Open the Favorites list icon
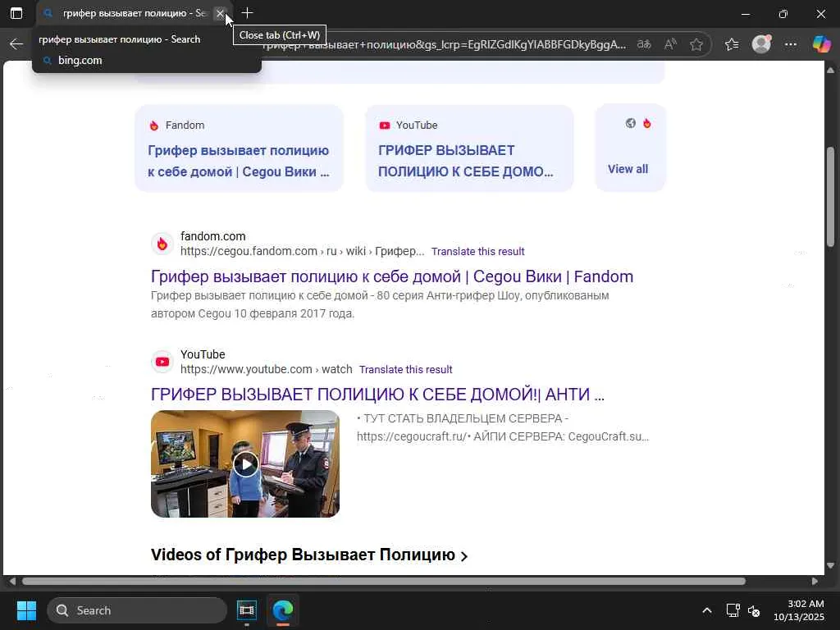The image size is (840, 630). [x=732, y=44]
